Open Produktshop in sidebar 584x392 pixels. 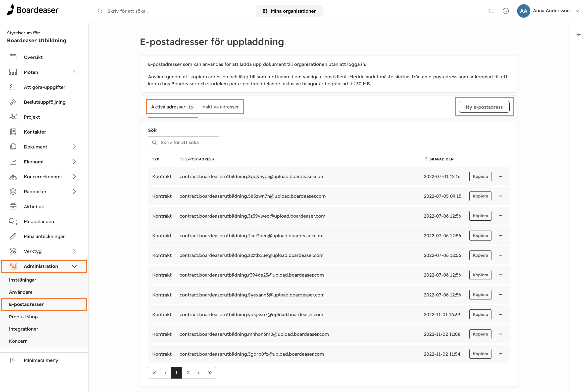[23, 317]
